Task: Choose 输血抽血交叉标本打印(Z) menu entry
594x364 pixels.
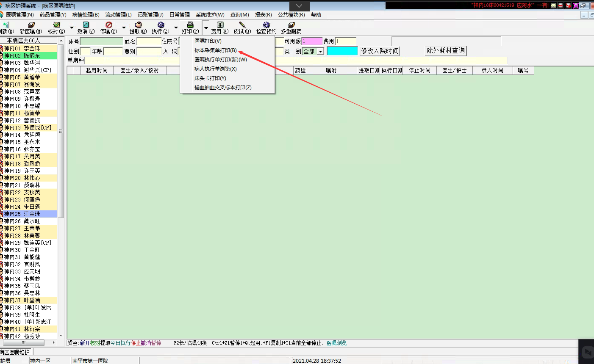Action: click(228, 88)
